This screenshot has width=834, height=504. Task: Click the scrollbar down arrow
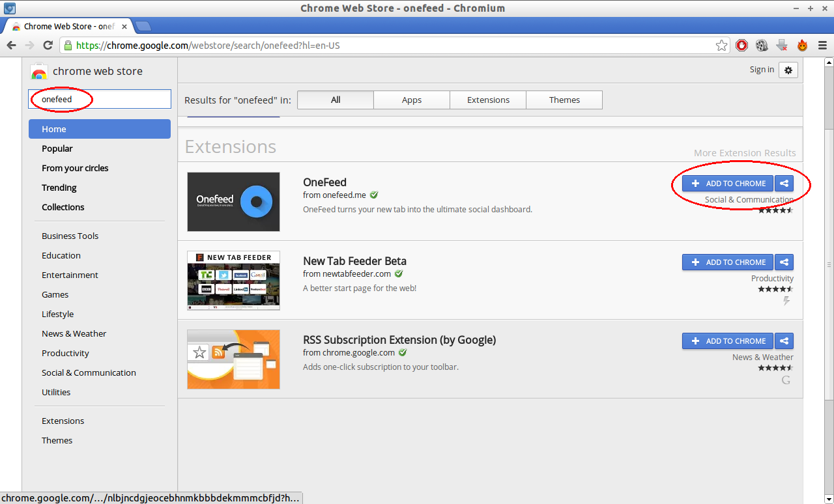829,499
